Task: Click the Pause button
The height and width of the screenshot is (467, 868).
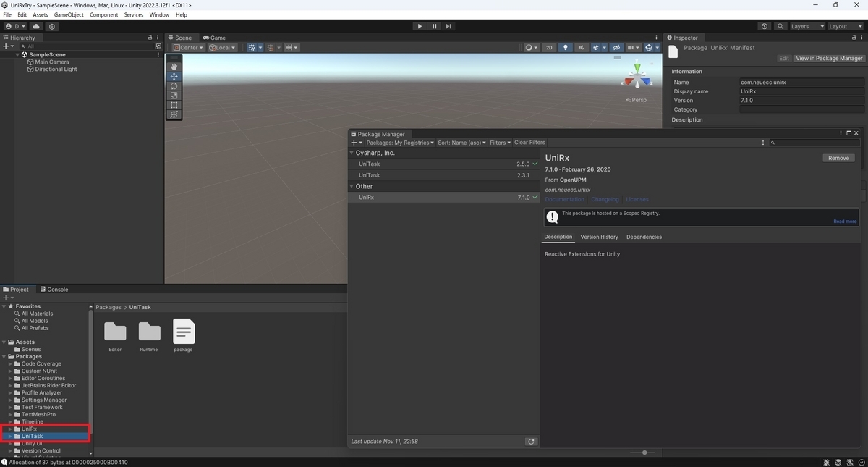Action: 434,26
